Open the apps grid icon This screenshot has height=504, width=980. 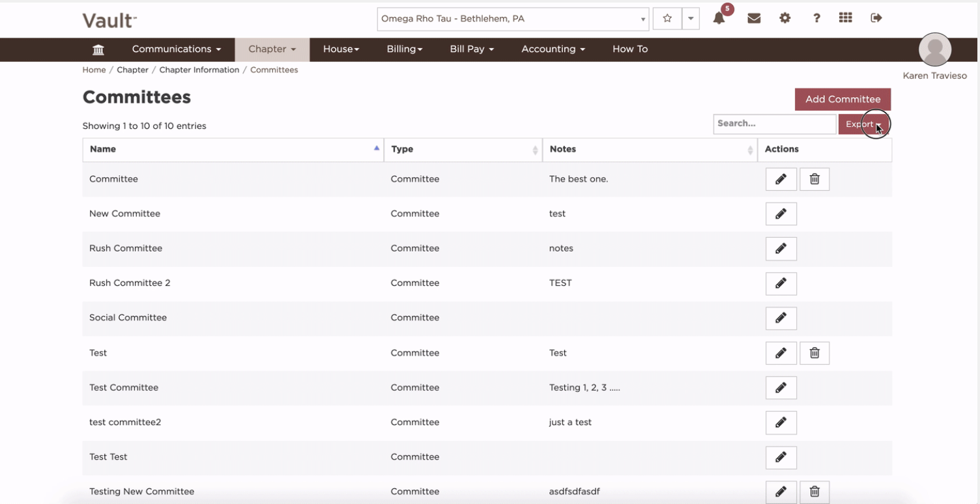coord(845,18)
